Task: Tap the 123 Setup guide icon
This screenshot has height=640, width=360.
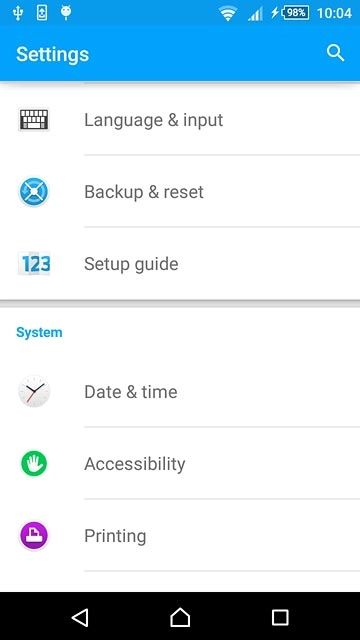Action: [34, 264]
